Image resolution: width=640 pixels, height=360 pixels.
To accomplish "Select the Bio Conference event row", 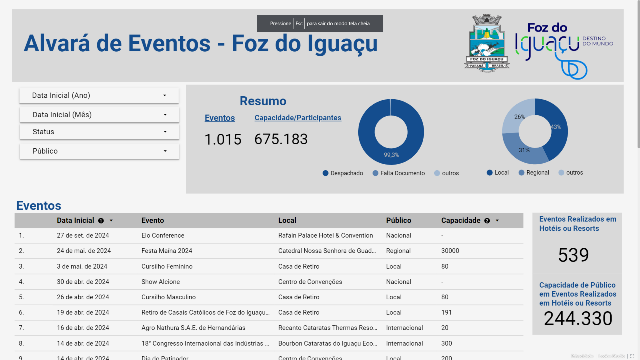I will tap(269, 236).
